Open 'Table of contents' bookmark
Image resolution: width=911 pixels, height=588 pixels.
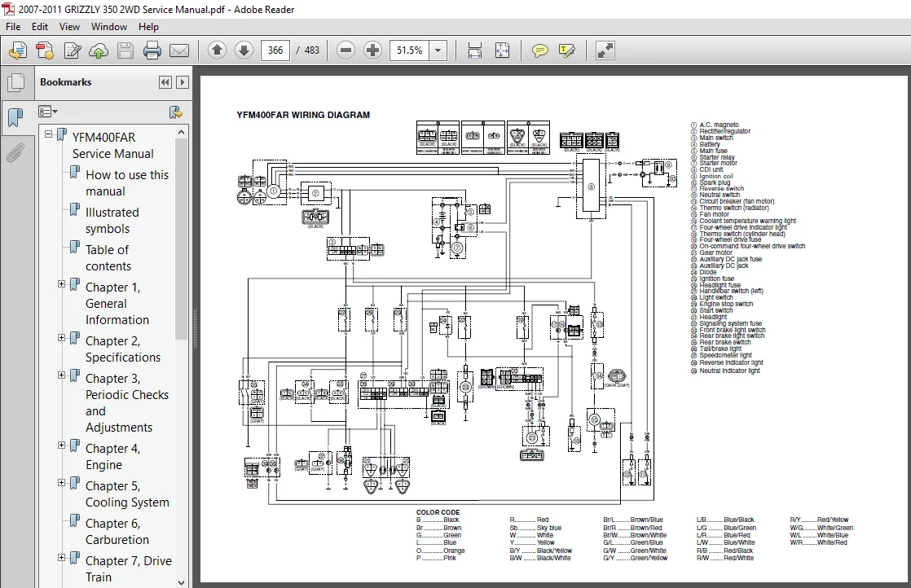108,257
